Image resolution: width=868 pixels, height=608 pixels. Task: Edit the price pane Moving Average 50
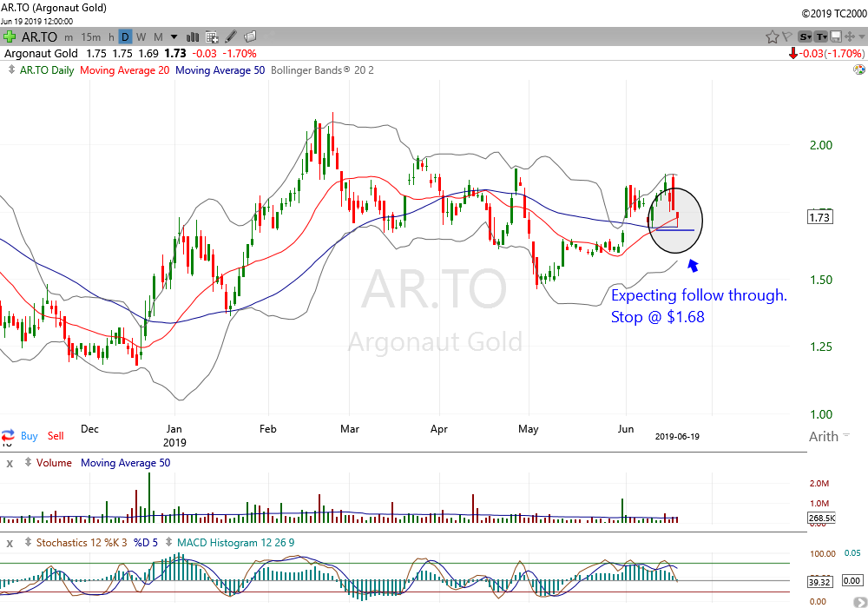[x=220, y=70]
